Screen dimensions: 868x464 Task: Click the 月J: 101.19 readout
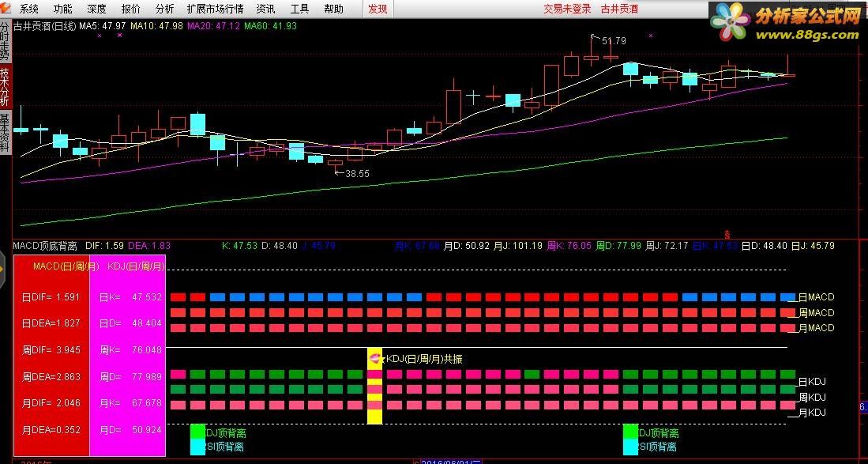tap(518, 246)
